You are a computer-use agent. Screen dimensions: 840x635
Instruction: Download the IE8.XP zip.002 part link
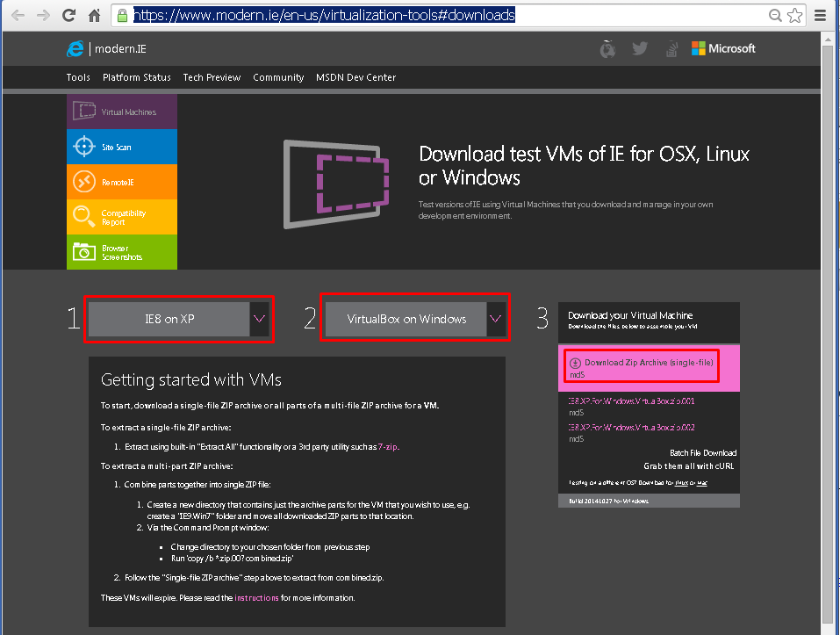click(x=632, y=427)
